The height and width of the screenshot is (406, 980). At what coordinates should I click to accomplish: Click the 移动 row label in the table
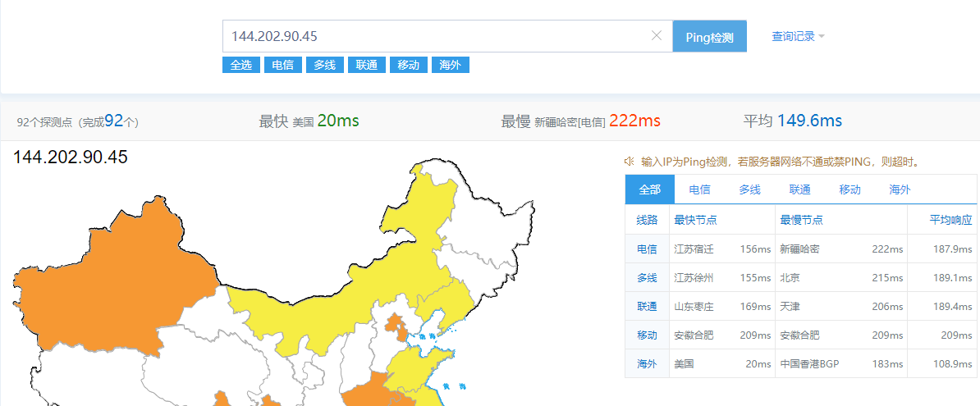pos(648,335)
